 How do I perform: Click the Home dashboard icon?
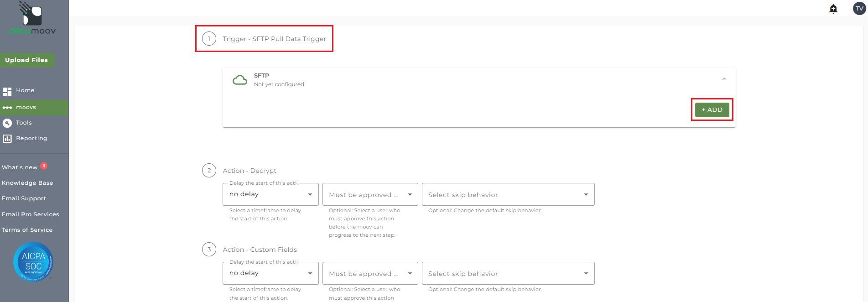[7, 91]
